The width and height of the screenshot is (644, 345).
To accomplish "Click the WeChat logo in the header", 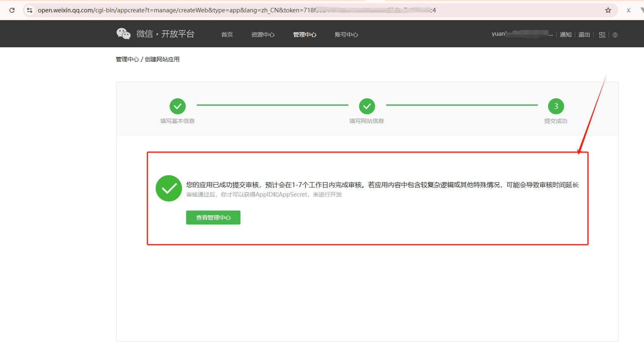I will click(x=124, y=34).
